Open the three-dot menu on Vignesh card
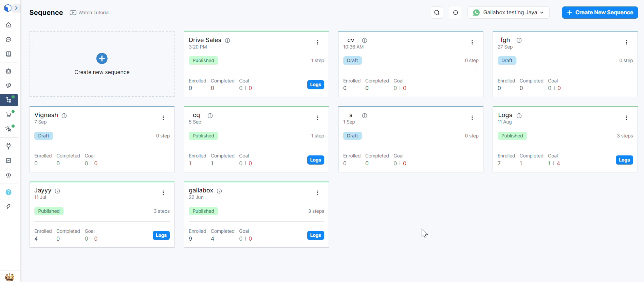 pyautogui.click(x=163, y=118)
